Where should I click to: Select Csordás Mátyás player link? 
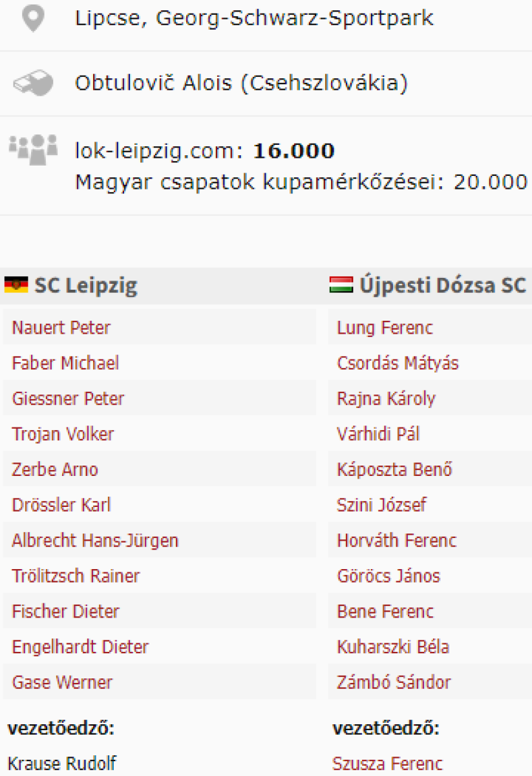point(398,363)
